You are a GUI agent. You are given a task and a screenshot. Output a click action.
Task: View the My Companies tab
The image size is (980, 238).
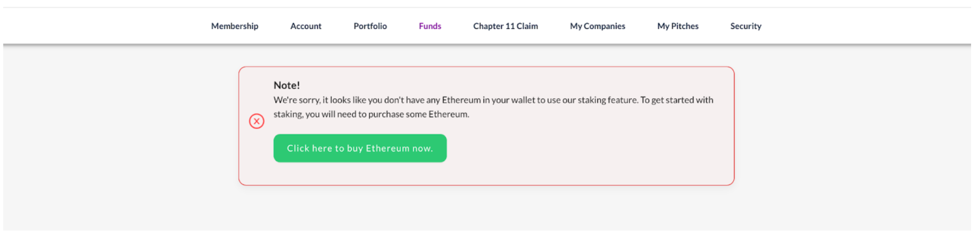[597, 26]
